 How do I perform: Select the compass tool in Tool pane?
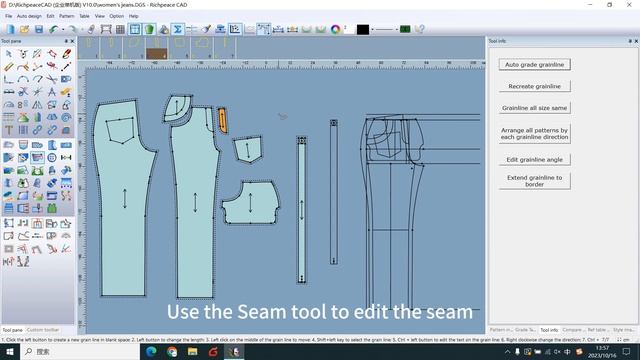tap(52, 92)
